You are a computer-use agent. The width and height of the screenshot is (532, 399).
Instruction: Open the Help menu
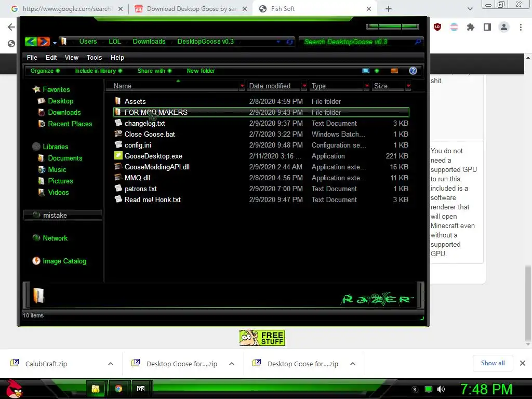[117, 57]
